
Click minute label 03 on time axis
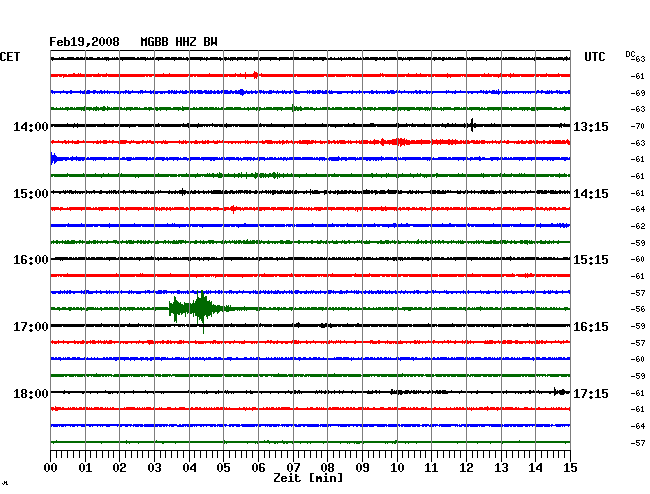pyautogui.click(x=154, y=468)
